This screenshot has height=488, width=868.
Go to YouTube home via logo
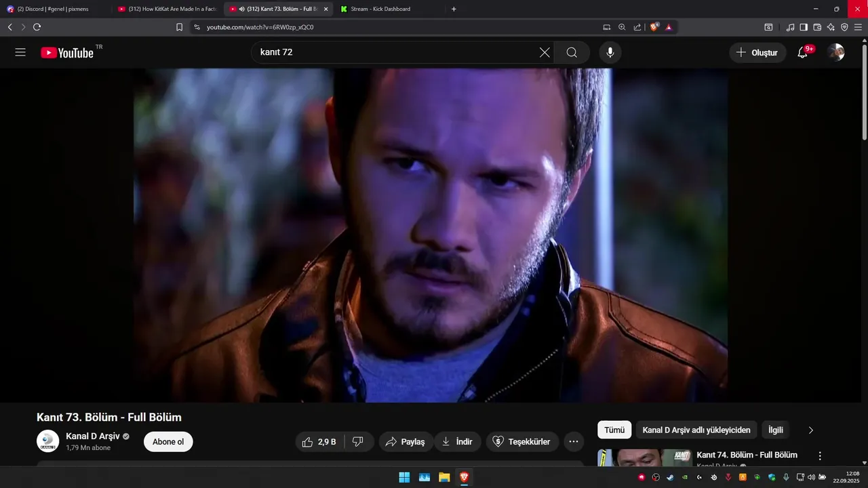tap(67, 53)
